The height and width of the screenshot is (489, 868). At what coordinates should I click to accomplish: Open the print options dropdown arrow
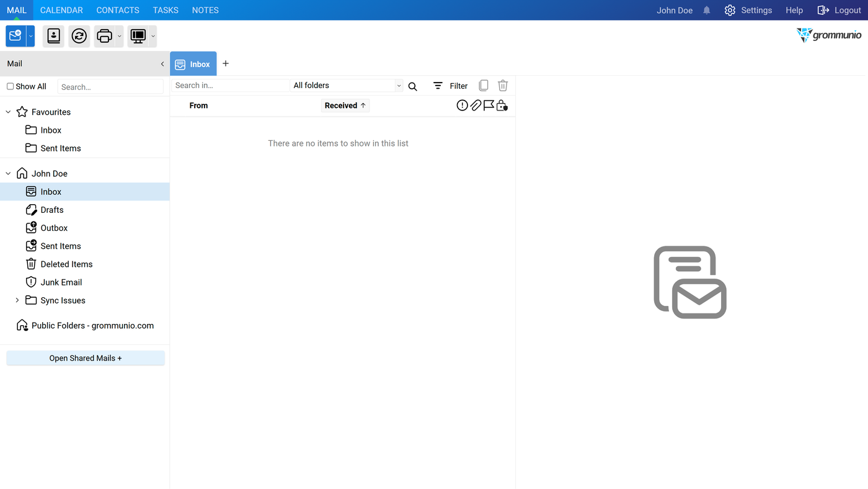120,36
